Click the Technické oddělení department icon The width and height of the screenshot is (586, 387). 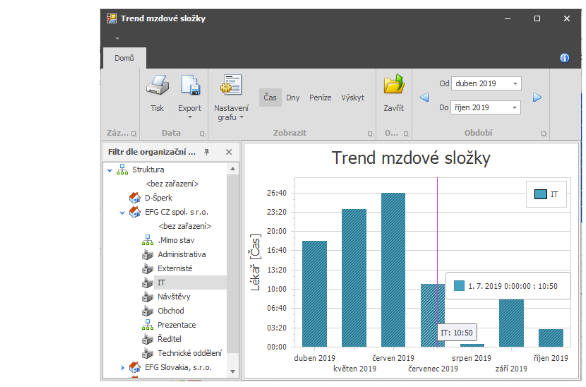point(148,353)
